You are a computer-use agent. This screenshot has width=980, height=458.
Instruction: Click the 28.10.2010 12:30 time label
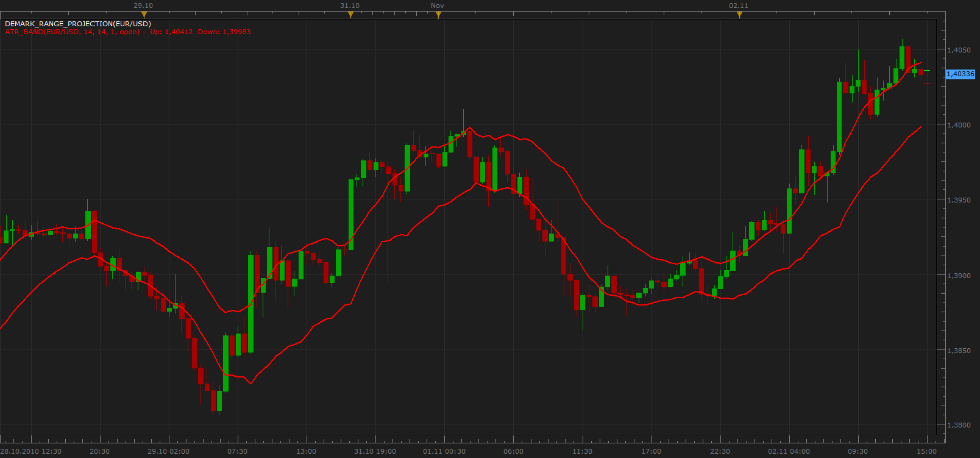click(31, 451)
